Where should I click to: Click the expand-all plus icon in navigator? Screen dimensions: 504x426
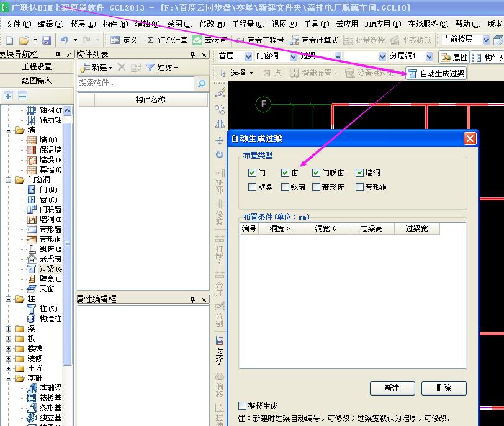click(x=8, y=96)
